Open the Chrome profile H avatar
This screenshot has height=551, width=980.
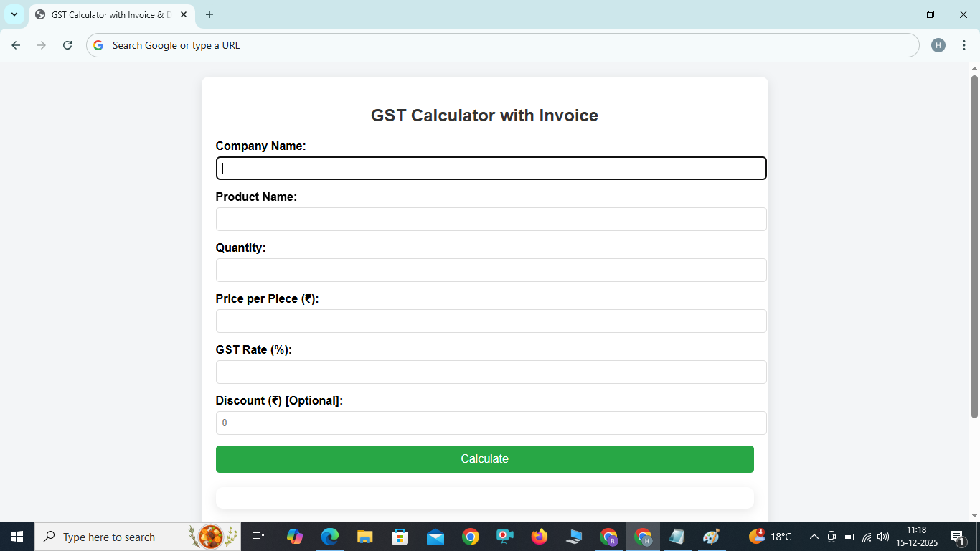[x=938, y=44]
